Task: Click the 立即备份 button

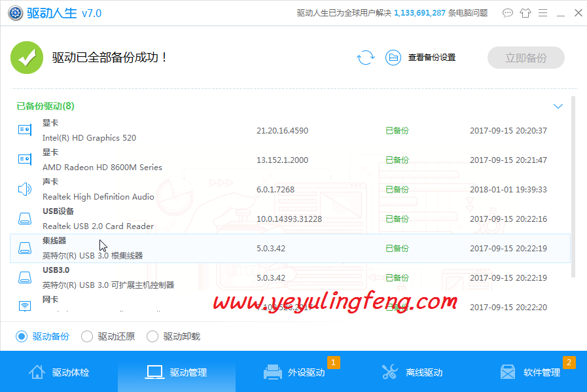Action: tap(526, 58)
